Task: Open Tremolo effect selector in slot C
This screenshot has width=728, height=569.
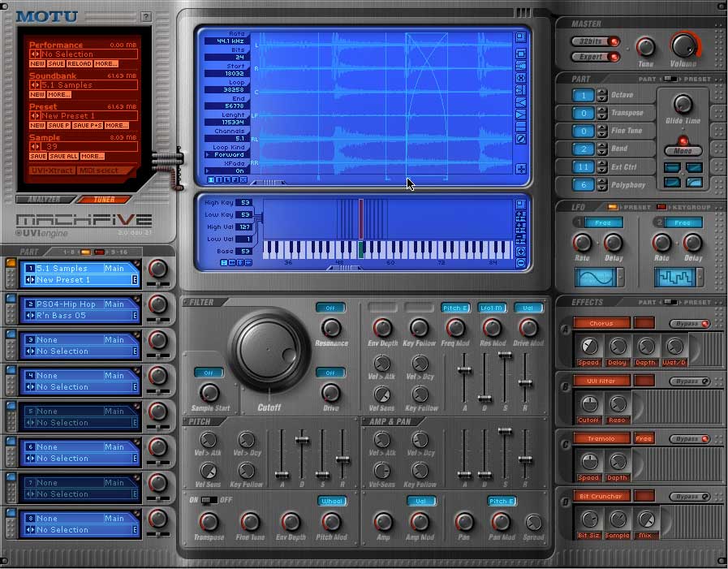Action: point(601,438)
